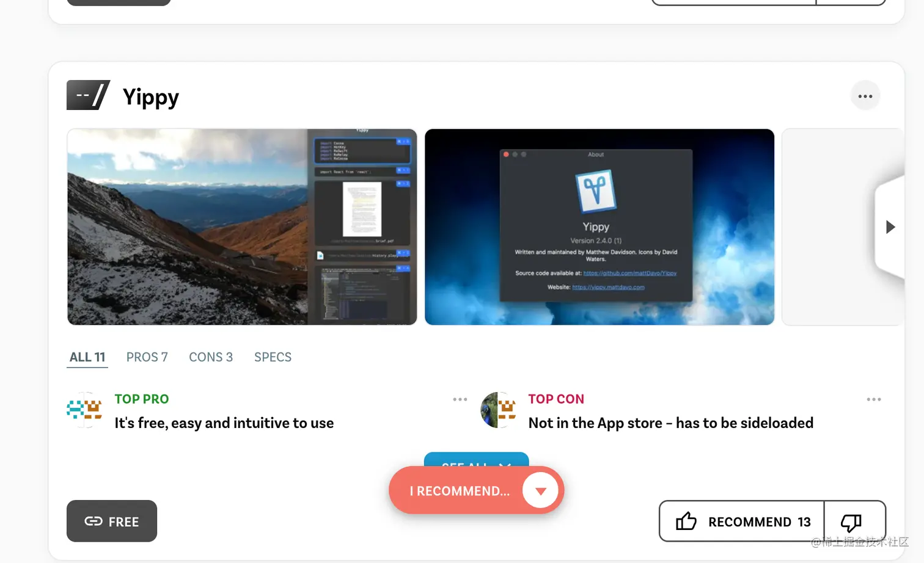Advance screenshots with the next arrow
The height and width of the screenshot is (563, 924).
[890, 227]
